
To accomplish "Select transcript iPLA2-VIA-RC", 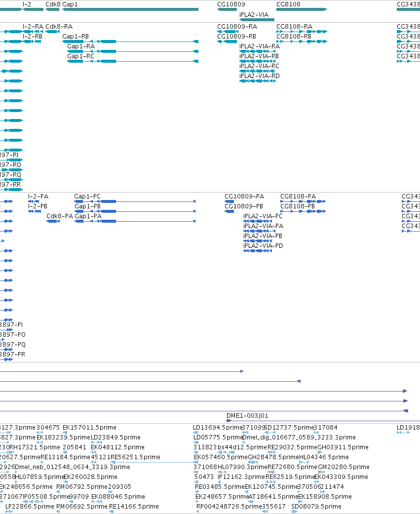I will [257, 71].
